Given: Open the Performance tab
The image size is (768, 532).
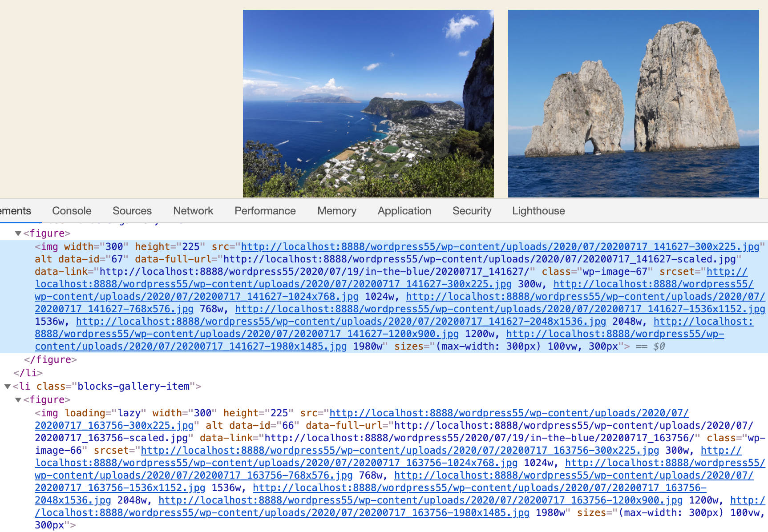Looking at the screenshot, I should [265, 211].
